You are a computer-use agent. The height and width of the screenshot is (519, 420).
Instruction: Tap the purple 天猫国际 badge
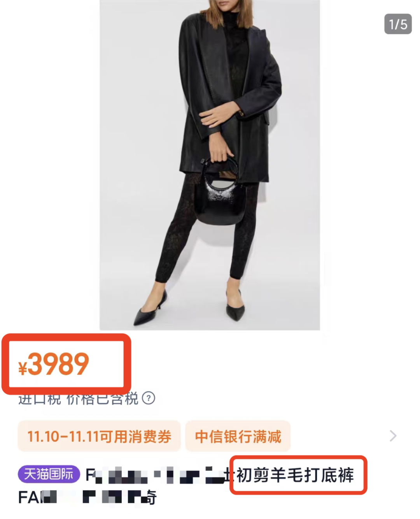(49, 474)
